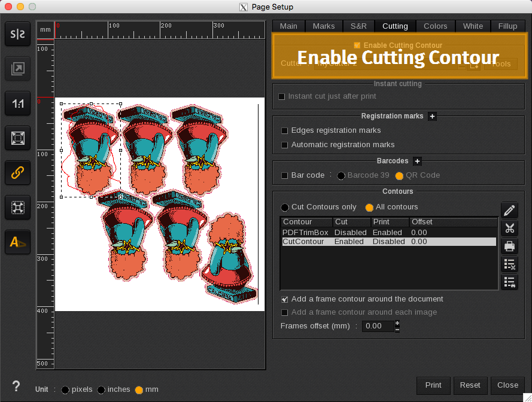532x402 pixels.
Task: Expand the Barcodes section plus button
Action: [417, 161]
